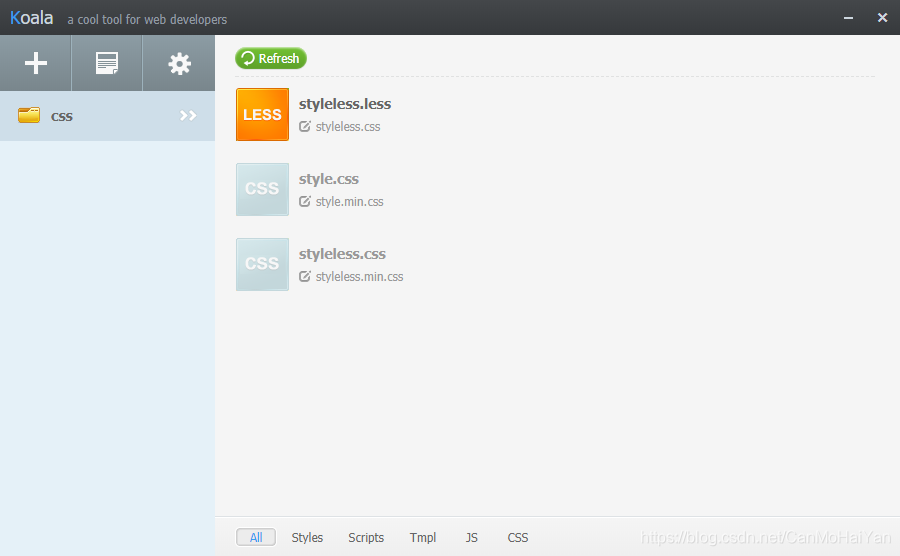Select the css project folder
Screen dimensions: 900x556
107,116
